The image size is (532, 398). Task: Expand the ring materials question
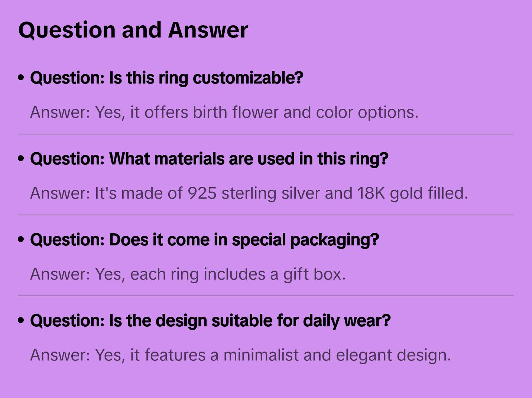(209, 159)
